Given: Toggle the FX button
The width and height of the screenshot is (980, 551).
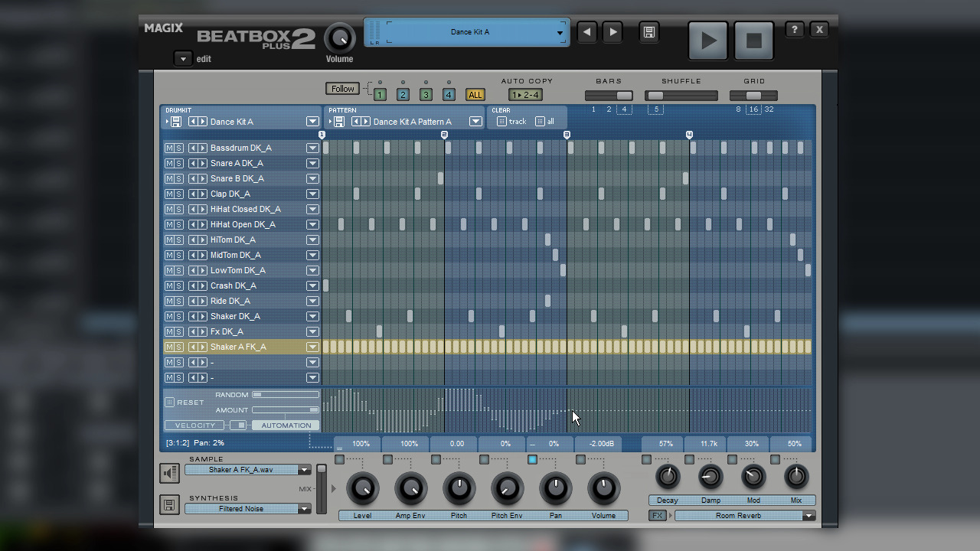Looking at the screenshot, I should (657, 516).
